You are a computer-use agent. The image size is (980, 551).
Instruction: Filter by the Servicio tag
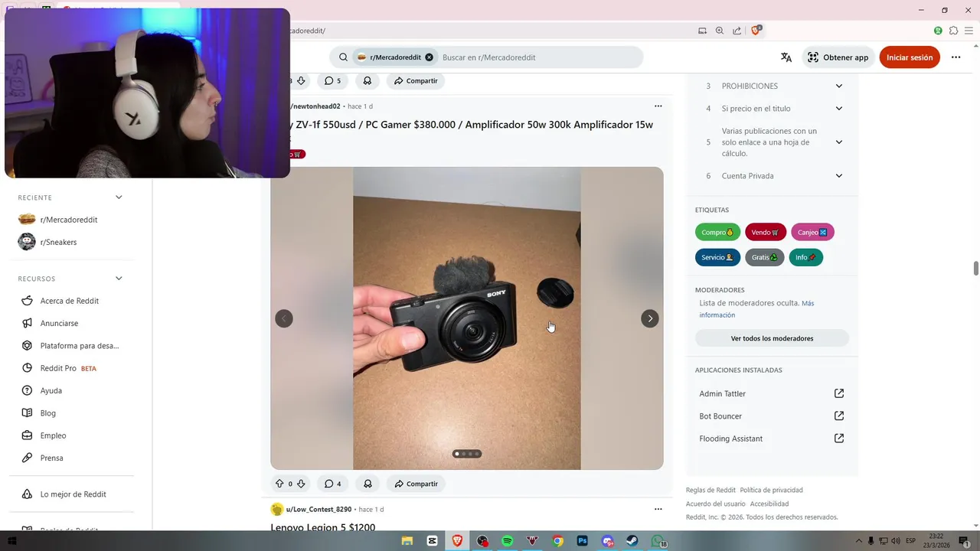(x=717, y=257)
